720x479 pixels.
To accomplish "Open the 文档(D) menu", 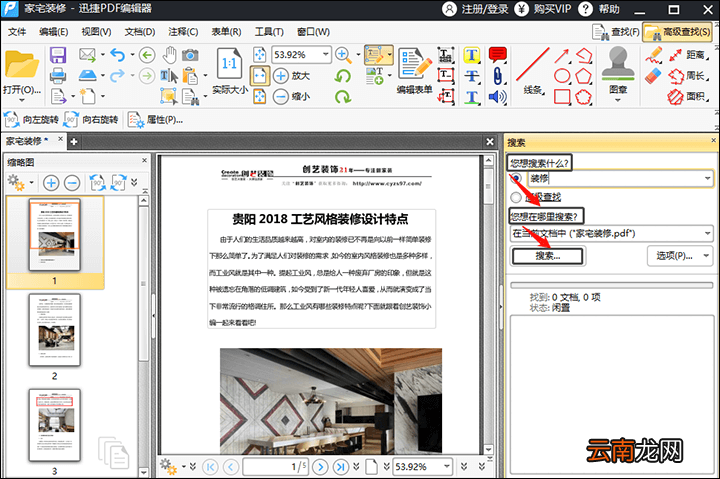I will click(x=140, y=32).
